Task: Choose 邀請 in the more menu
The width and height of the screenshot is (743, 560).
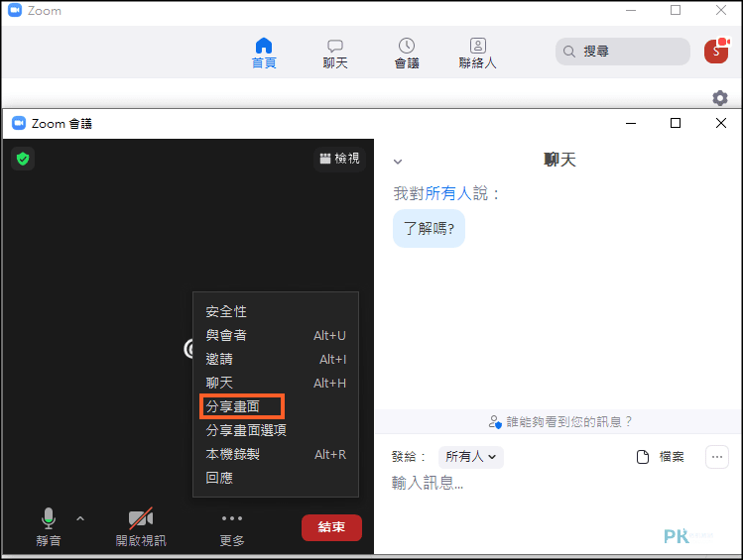Action: (x=276, y=359)
